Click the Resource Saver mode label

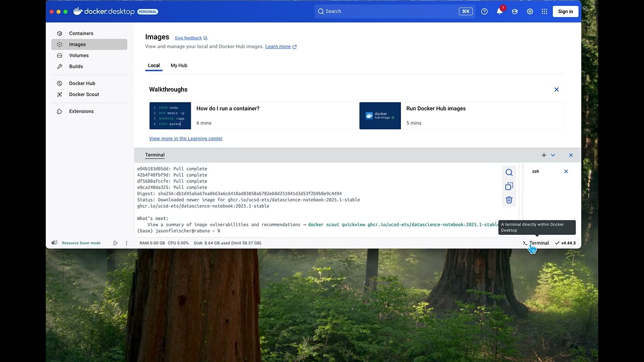point(81,243)
